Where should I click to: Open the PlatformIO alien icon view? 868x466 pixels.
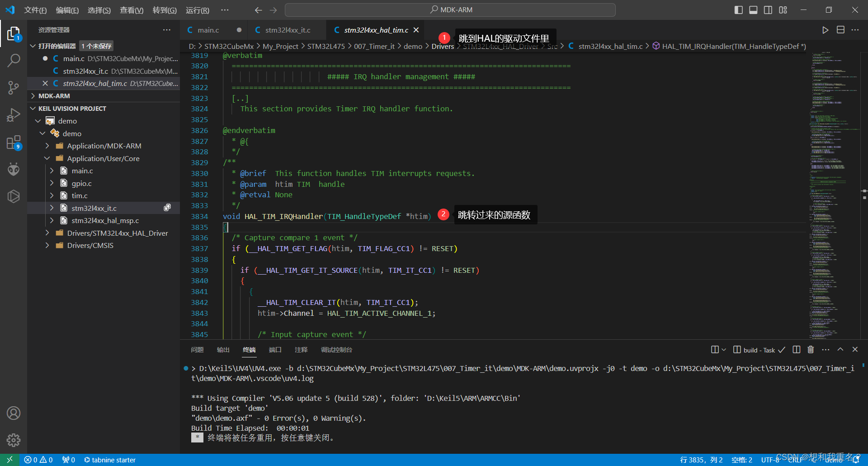[14, 169]
